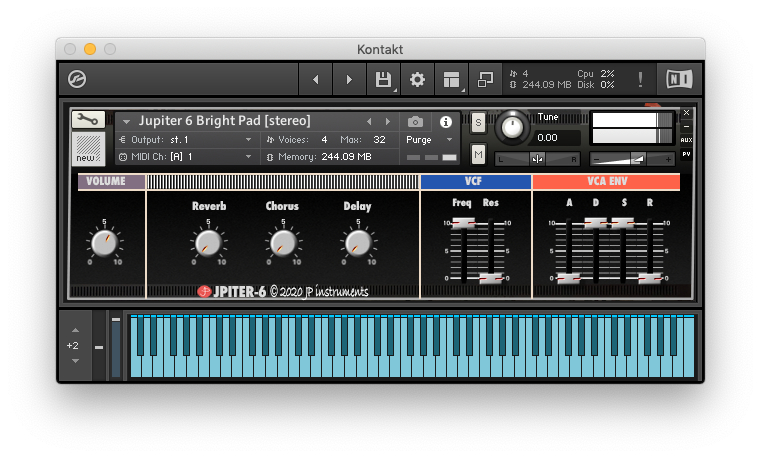Click the pan L/R slider
This screenshot has height=458, width=761.
(537, 159)
